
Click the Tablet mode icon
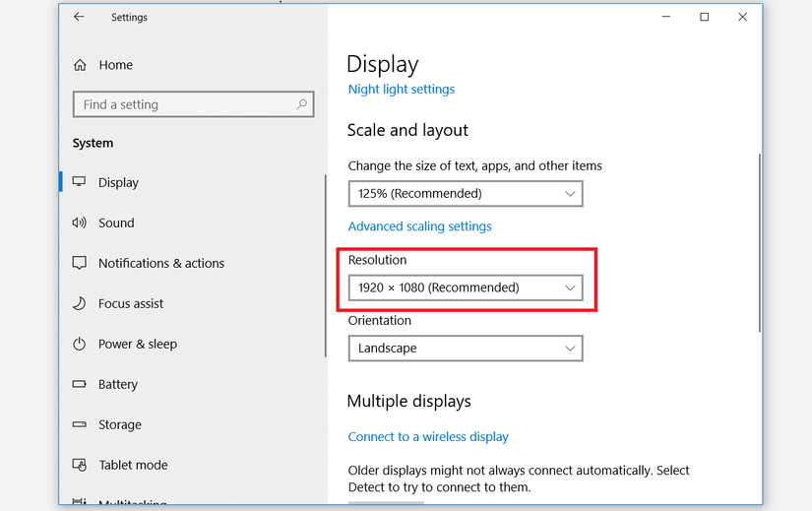pos(80,465)
